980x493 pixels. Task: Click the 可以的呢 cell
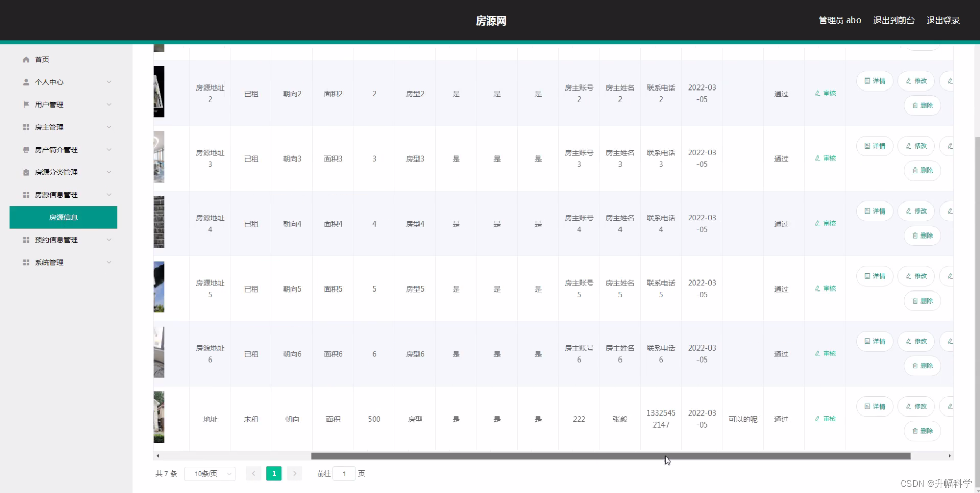pos(743,419)
